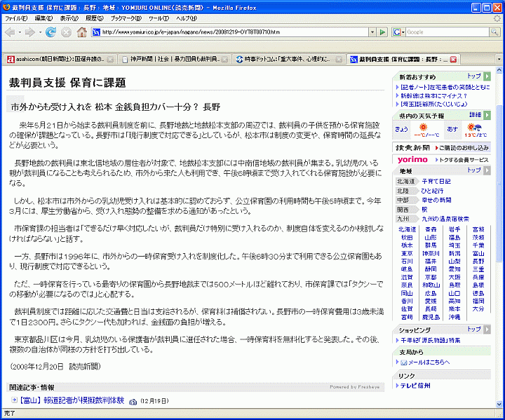The height and width of the screenshot is (420, 505).
Task: Open the tab list dropdown arrow
Action: click(499, 60)
